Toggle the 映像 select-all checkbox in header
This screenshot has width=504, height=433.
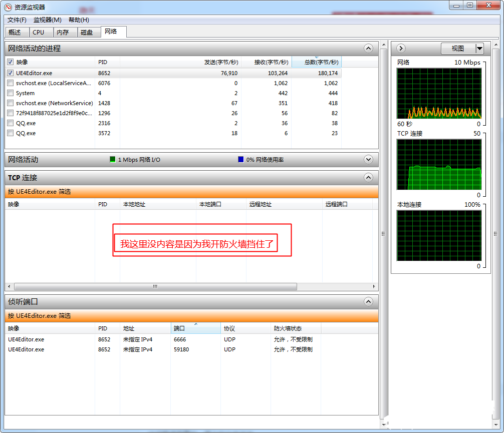pos(11,62)
